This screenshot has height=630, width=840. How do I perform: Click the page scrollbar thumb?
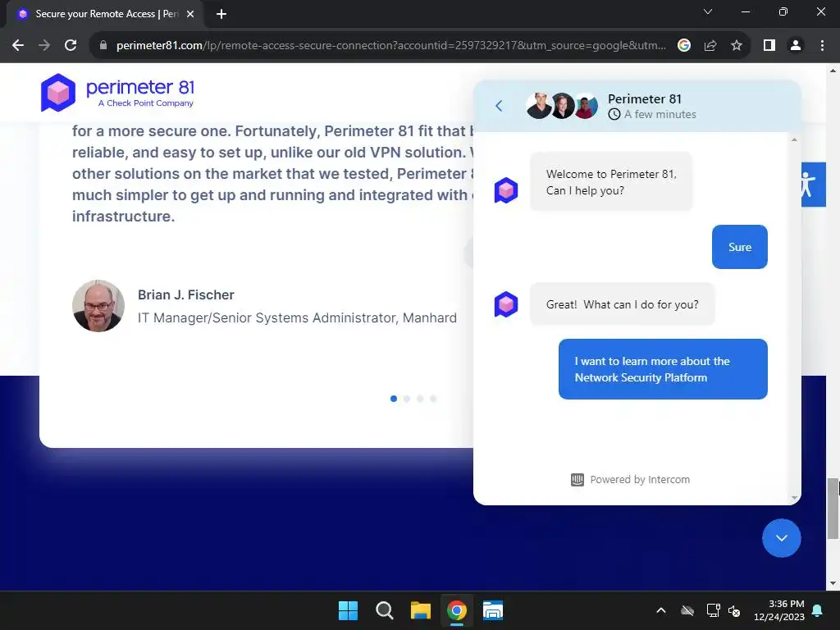[833, 509]
